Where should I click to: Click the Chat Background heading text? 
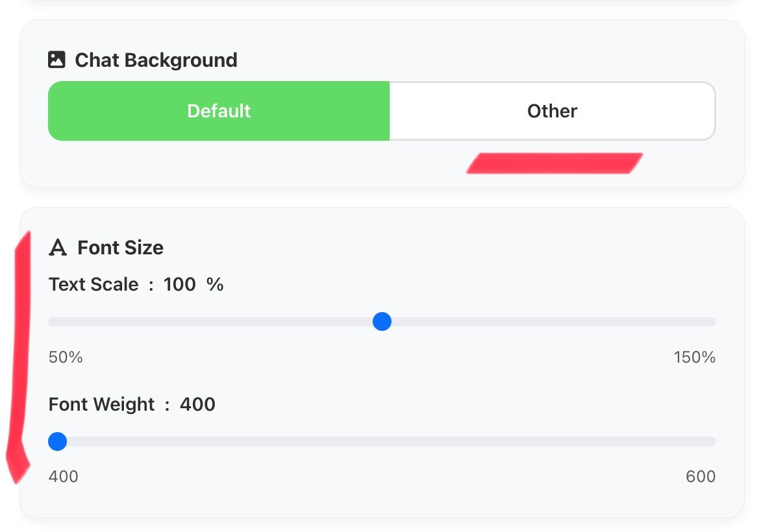click(156, 60)
